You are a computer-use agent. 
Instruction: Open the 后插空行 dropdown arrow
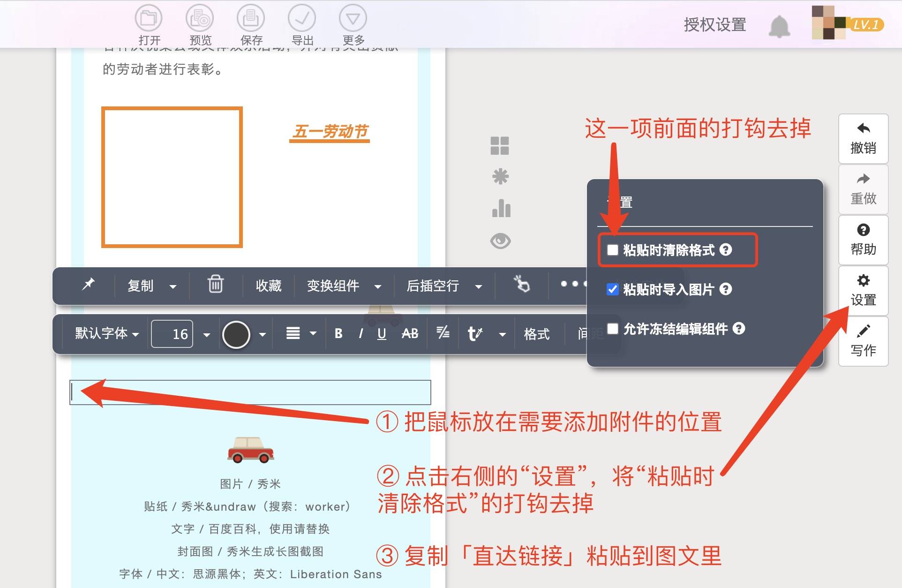tap(479, 286)
